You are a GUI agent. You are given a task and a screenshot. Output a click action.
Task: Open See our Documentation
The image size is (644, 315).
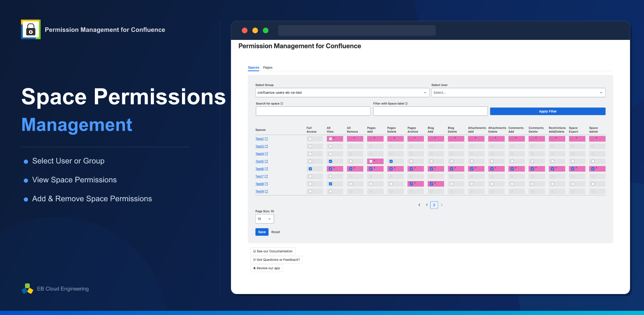[x=273, y=251]
